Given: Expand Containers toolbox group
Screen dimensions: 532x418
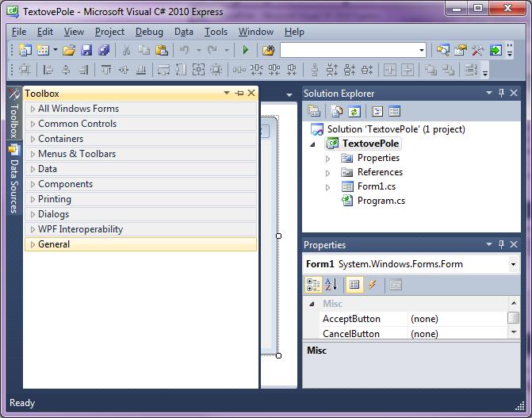Looking at the screenshot, I should [33, 139].
